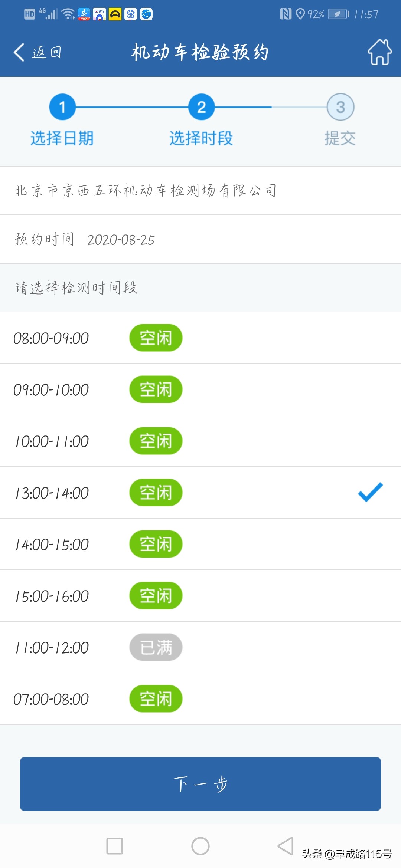401x868 pixels.
Task: Tap the step 2 circle
Action: [201, 107]
